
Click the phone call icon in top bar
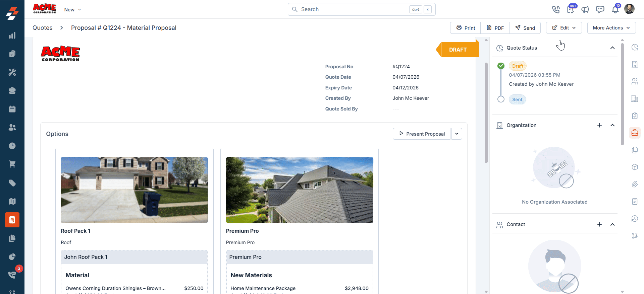(556, 9)
